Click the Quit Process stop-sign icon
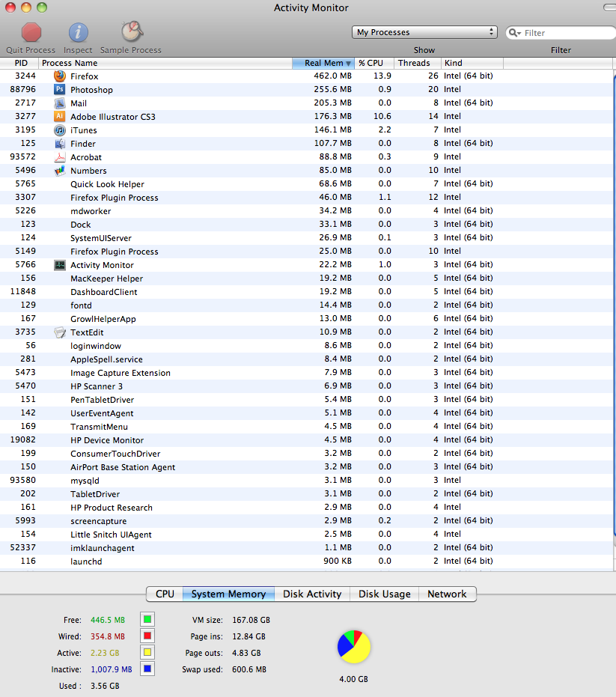 pyautogui.click(x=31, y=32)
